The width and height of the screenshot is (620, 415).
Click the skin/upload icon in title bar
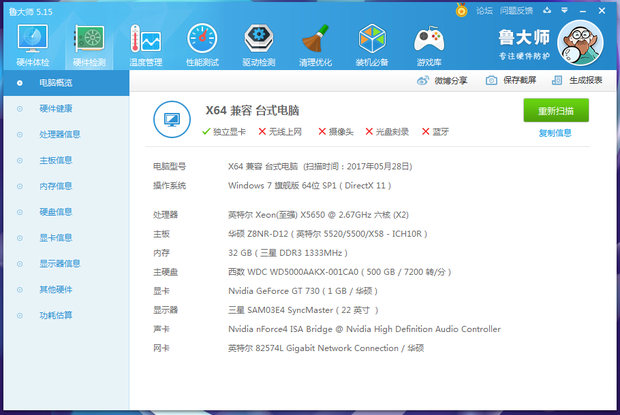coord(547,10)
